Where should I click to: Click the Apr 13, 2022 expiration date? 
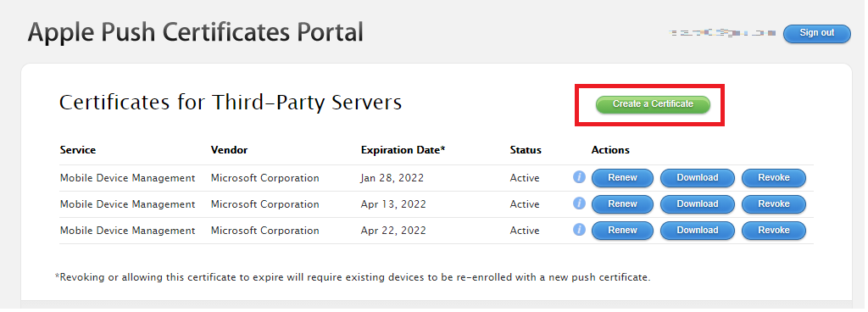coord(393,204)
